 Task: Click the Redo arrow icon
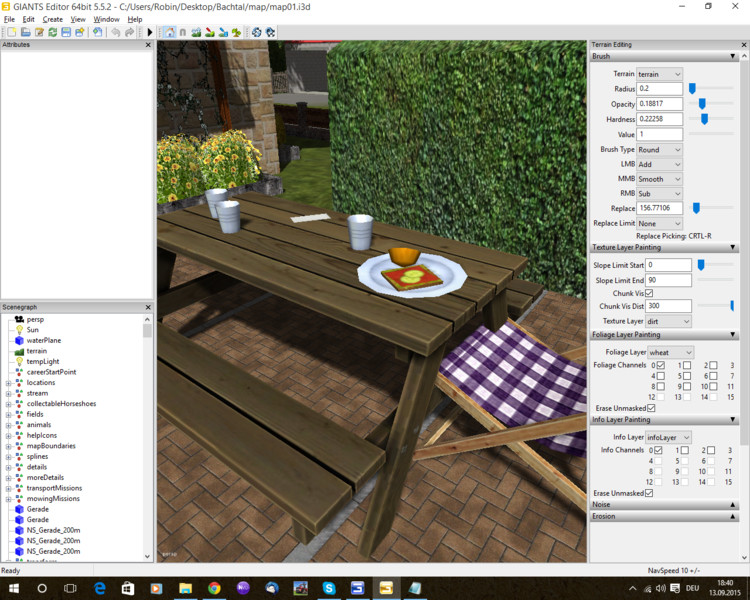pyautogui.click(x=130, y=32)
